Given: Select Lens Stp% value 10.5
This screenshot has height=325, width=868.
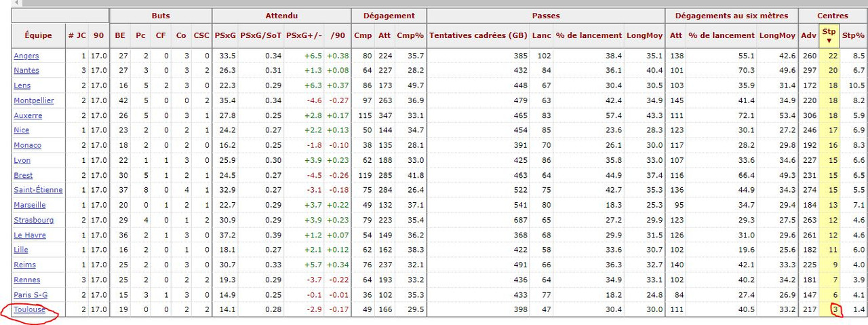Looking at the screenshot, I should coord(856,85).
